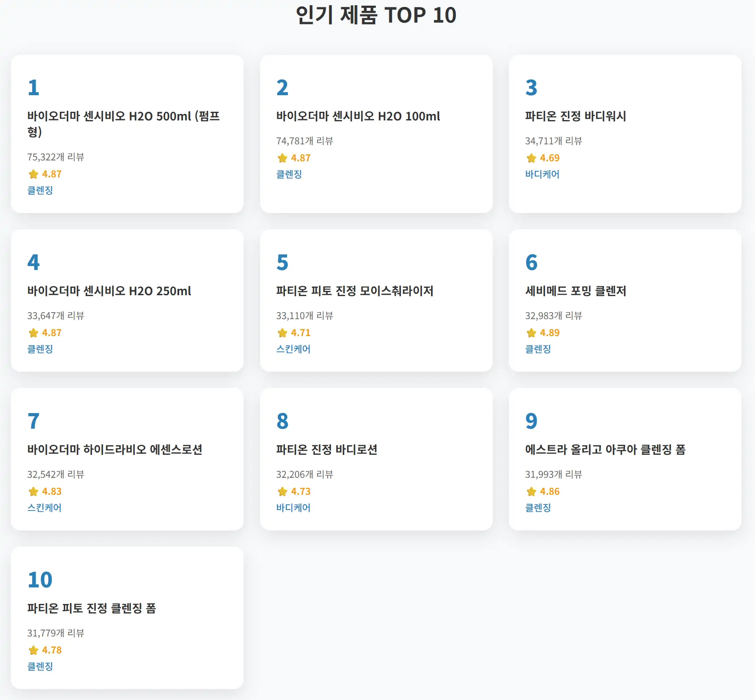Click 클렌징 category on rank 10 card
This screenshot has width=755, height=700.
click(40, 667)
